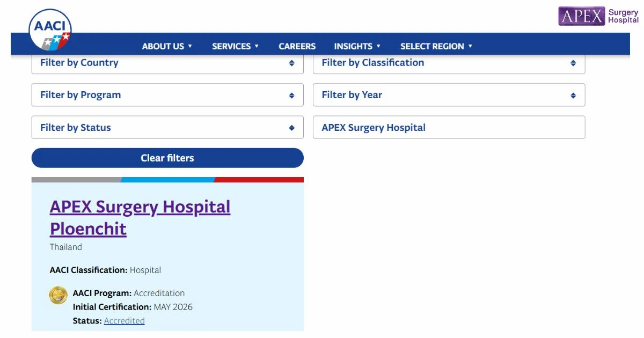644x338 pixels.
Task: Open the About Us menu
Action: pos(167,46)
